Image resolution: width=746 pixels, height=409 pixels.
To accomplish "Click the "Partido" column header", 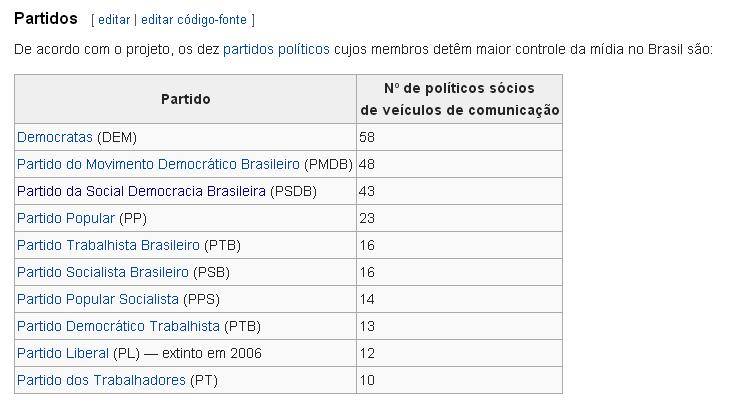I will (185, 99).
